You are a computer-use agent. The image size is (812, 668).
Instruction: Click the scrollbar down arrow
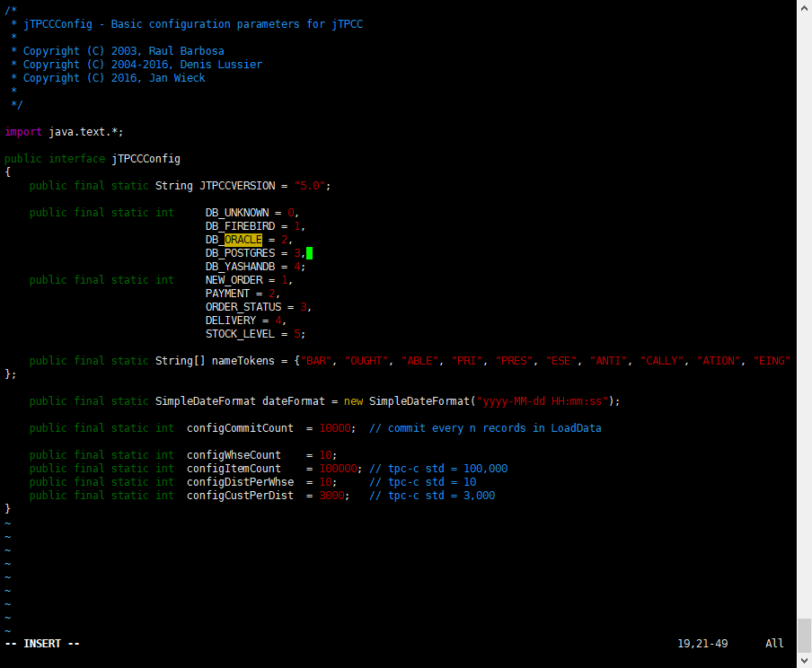(804, 661)
